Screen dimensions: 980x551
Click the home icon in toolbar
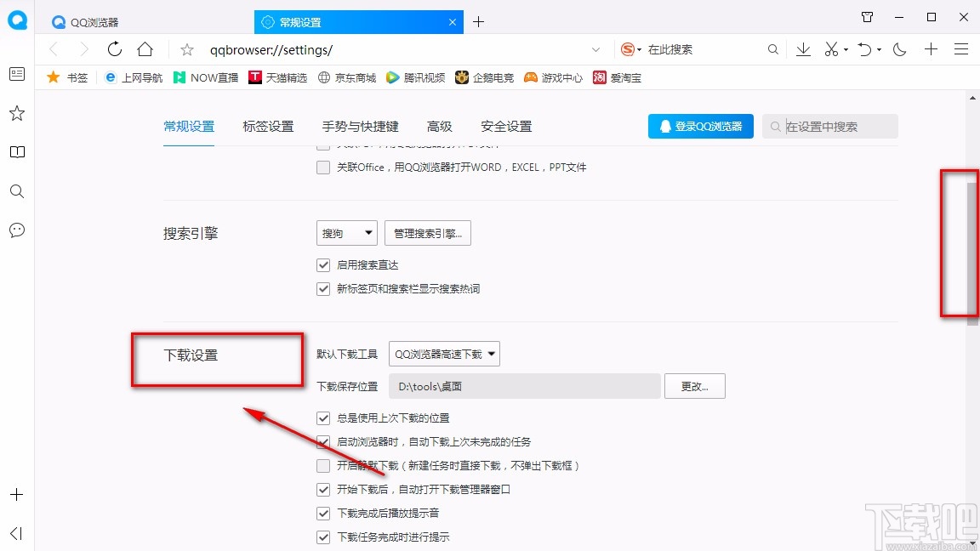[145, 49]
